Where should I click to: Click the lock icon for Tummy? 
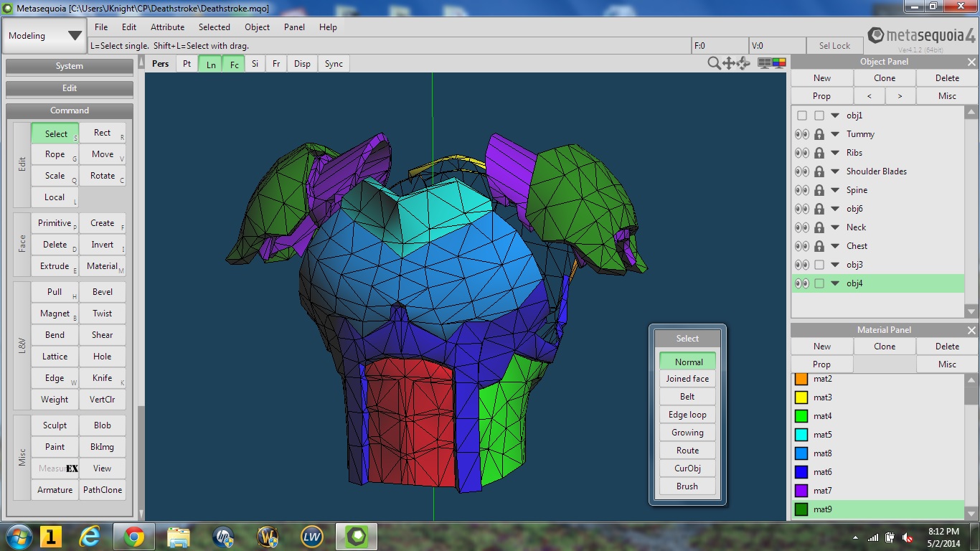pyautogui.click(x=819, y=134)
